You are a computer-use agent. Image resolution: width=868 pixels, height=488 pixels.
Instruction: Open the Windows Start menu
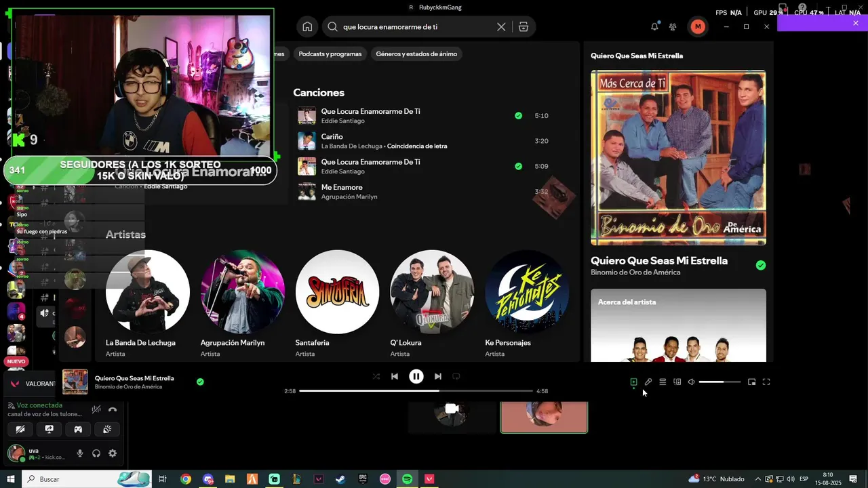coord(11,479)
